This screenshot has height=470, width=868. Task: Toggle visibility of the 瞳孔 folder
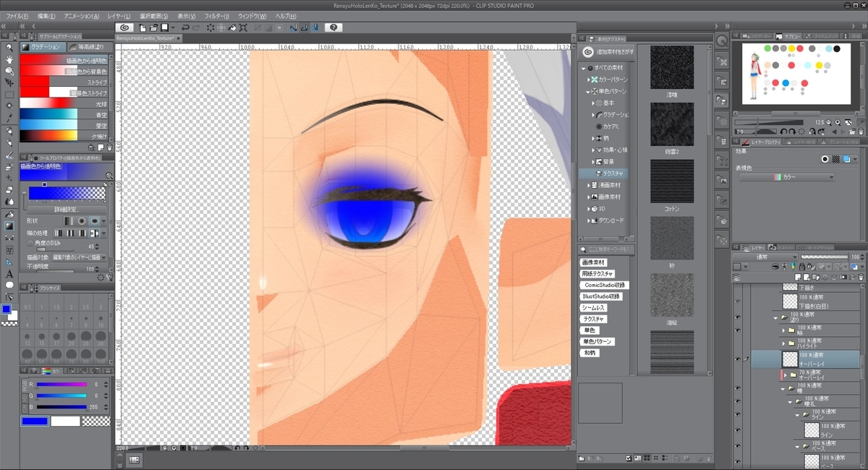click(x=738, y=401)
